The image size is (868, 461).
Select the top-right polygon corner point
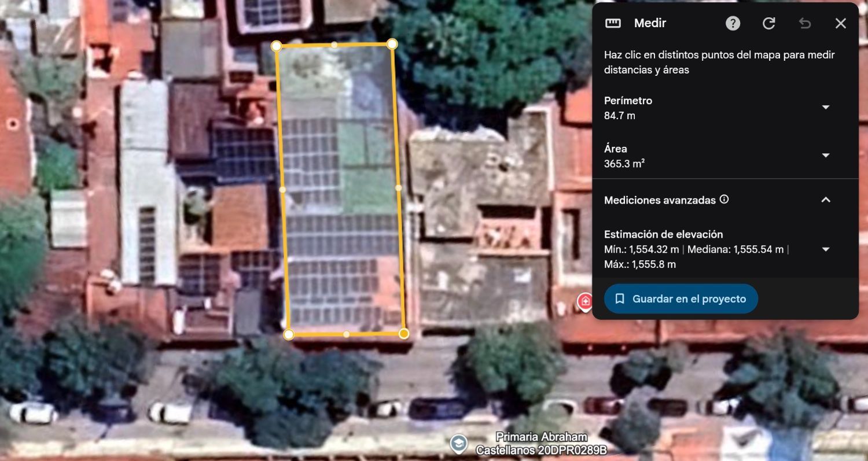[392, 43]
